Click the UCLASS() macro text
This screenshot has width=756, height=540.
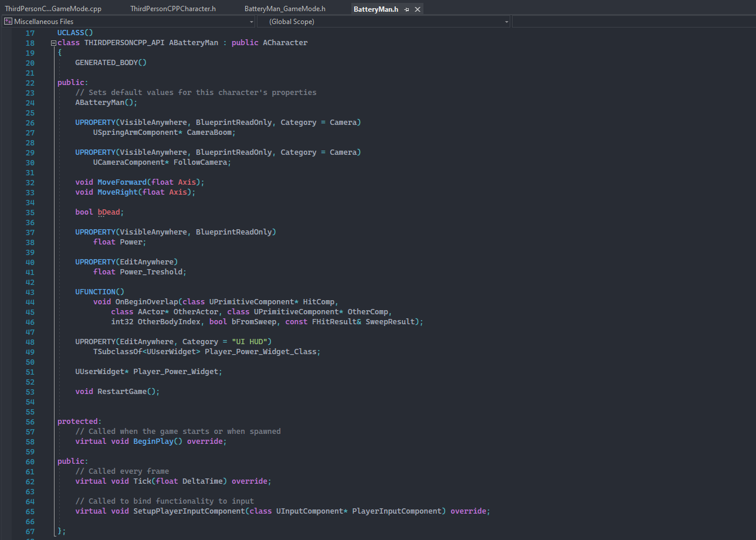point(75,33)
